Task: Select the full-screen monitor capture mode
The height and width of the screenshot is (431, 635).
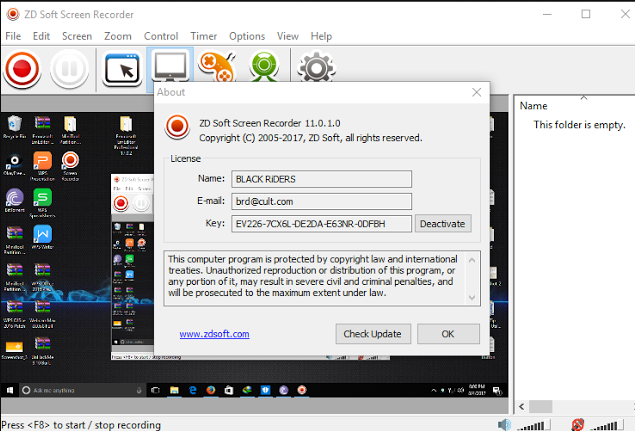Action: [170, 67]
